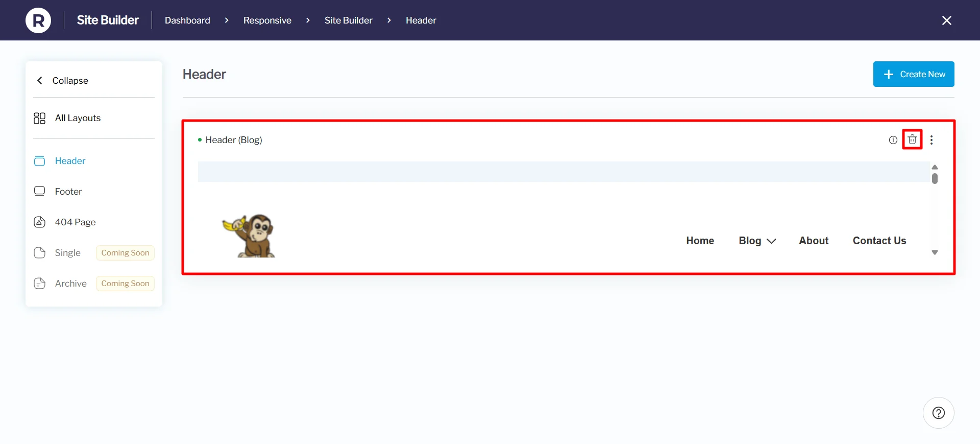Image resolution: width=980 pixels, height=444 pixels.
Task: Click Create New button
Action: coord(913,74)
